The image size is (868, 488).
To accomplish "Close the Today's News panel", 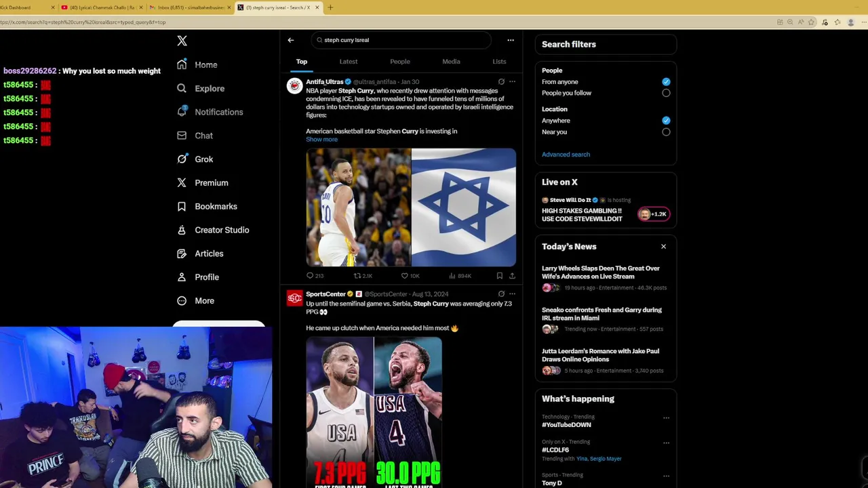I will pos(663,247).
